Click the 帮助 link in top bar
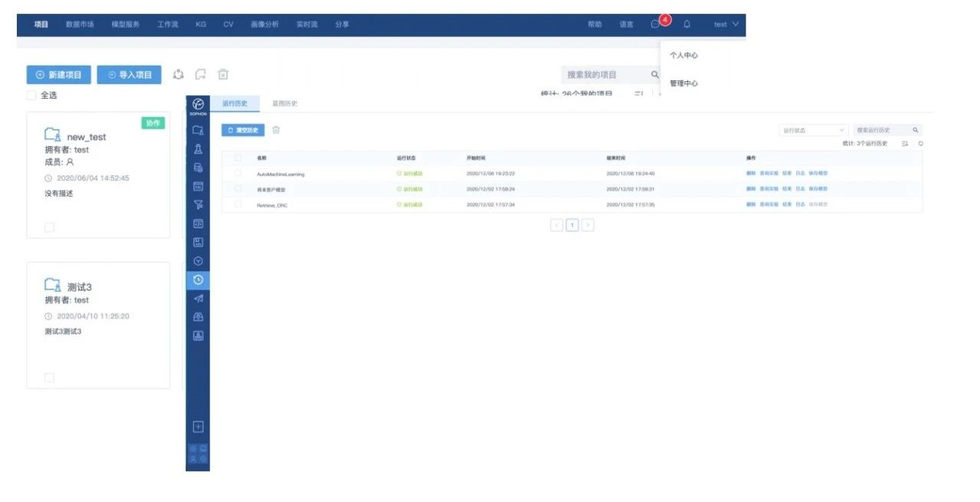Screen dimensions: 980x502 595,24
